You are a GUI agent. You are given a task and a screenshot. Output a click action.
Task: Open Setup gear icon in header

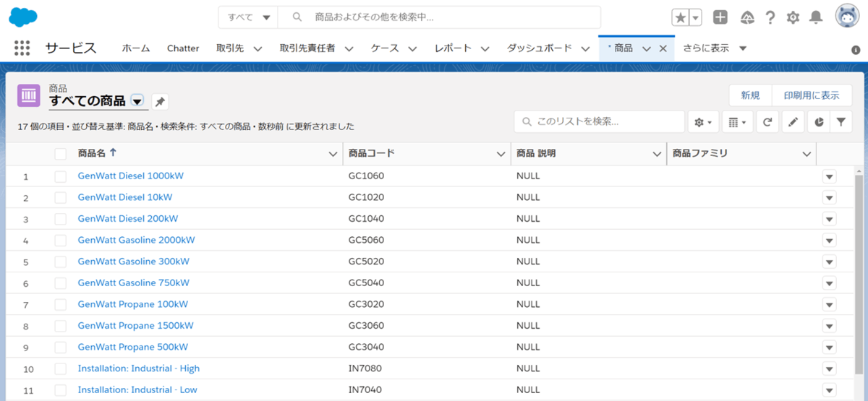coord(793,17)
